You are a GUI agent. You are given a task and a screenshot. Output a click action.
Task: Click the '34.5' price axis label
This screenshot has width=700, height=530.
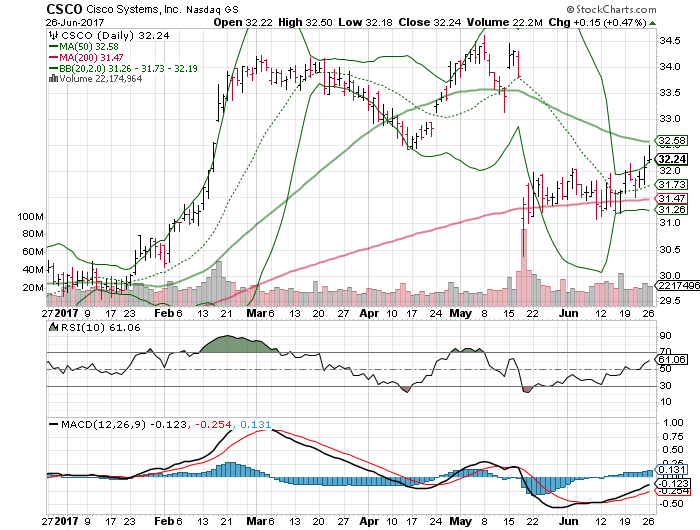click(670, 41)
